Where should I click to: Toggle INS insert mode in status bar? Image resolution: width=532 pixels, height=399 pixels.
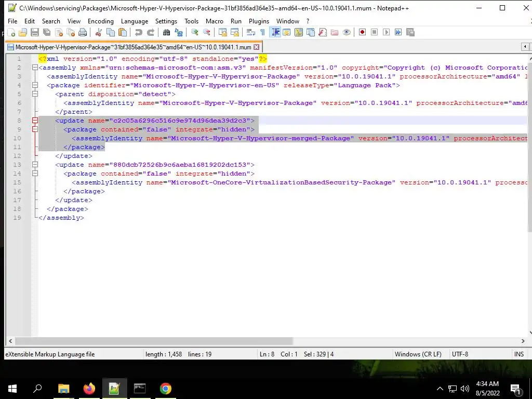519,354
